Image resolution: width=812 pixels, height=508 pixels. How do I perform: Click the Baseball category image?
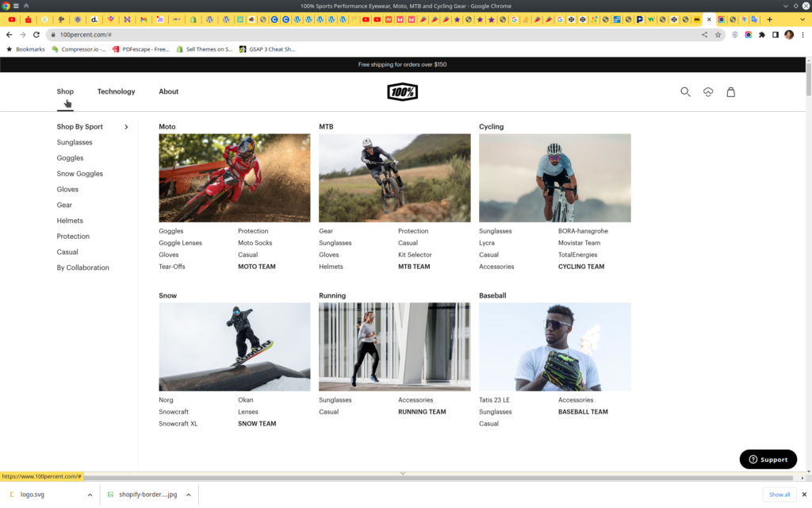click(554, 347)
